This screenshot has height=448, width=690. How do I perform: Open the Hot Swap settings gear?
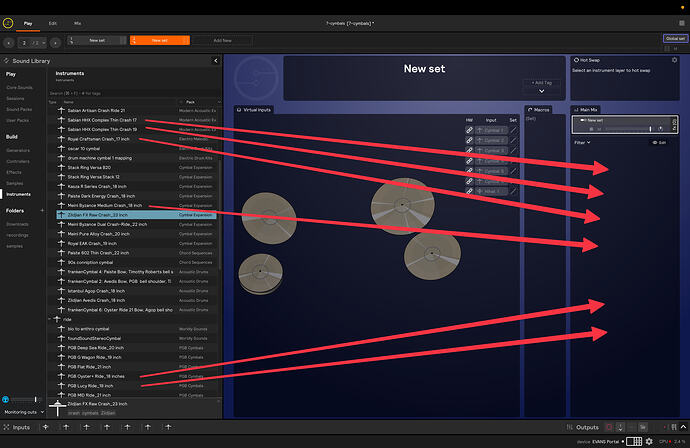click(x=674, y=60)
